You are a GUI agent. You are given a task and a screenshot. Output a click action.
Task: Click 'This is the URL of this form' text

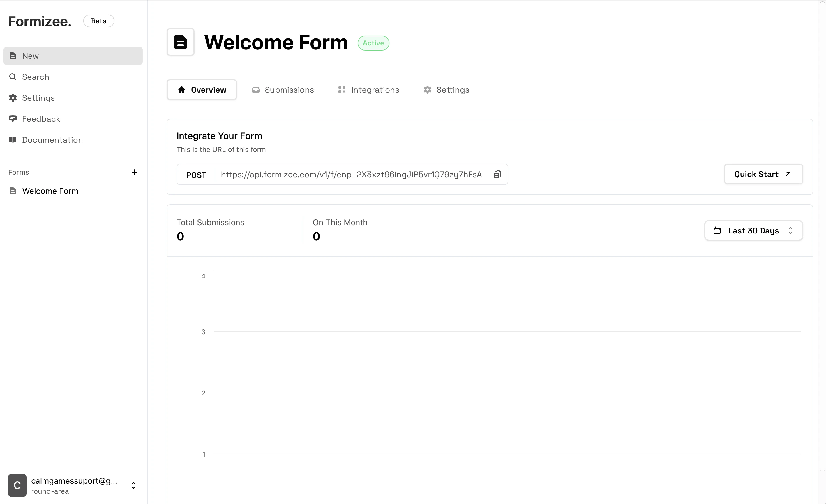[x=221, y=150]
